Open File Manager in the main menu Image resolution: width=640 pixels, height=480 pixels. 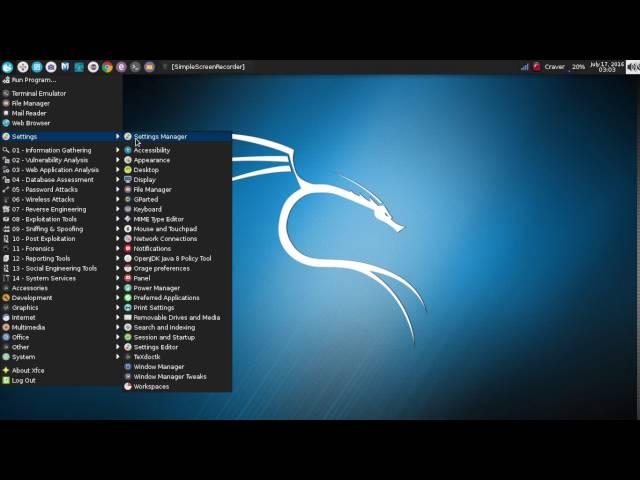coord(61,103)
